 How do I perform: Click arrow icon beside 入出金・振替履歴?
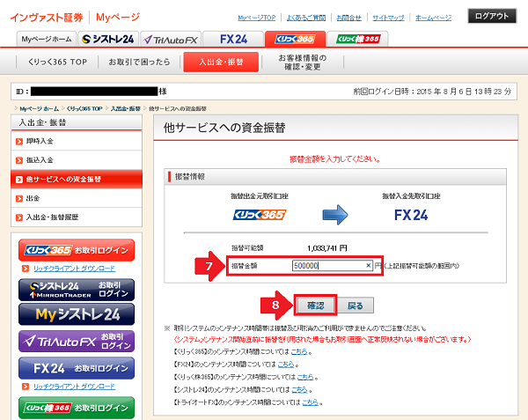19,217
